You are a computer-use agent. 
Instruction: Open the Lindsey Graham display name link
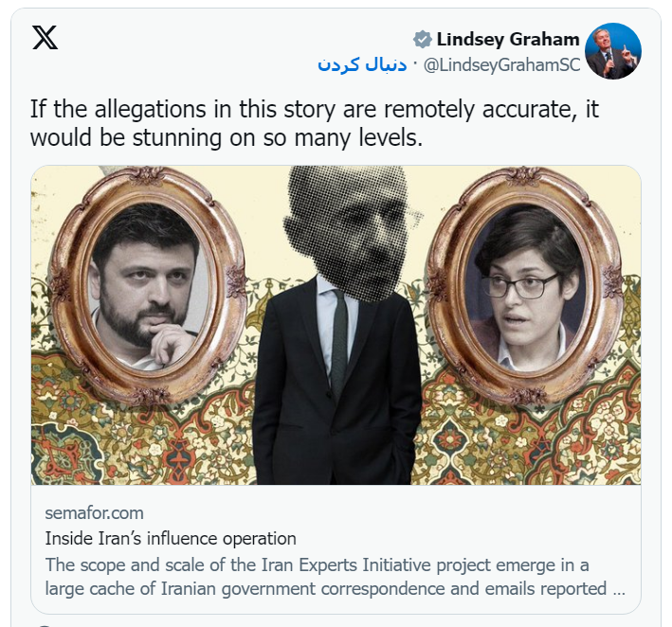(x=508, y=40)
